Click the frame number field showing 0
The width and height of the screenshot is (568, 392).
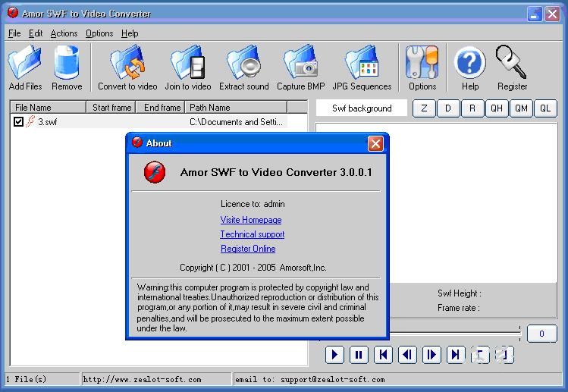[x=541, y=334]
